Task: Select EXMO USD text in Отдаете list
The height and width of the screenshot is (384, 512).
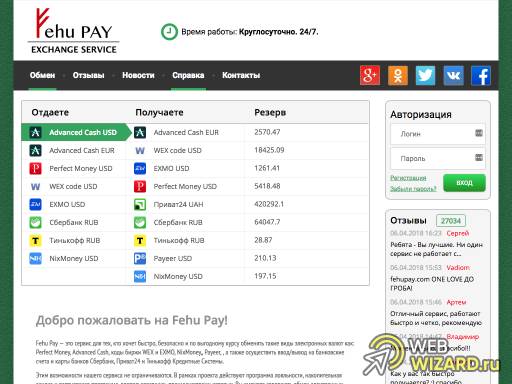Action: [67, 204]
